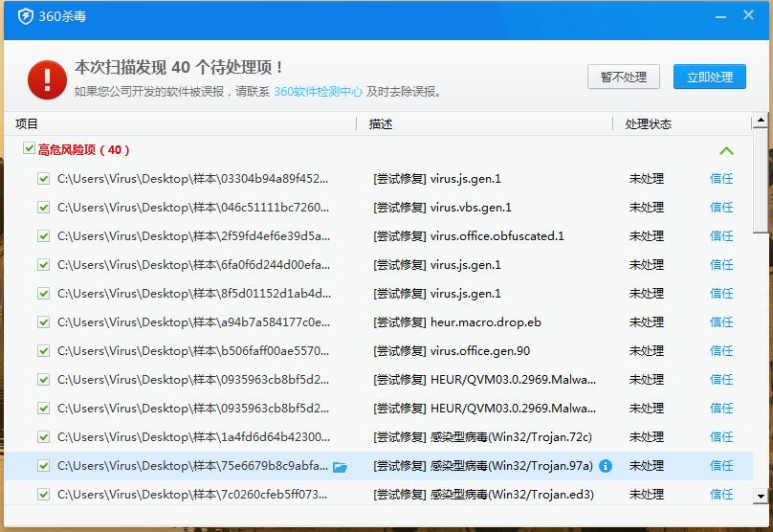The width and height of the screenshot is (773, 532).
Task: Toggle checkbox for 7c0260cfeb5ff073 file
Action: point(43,494)
